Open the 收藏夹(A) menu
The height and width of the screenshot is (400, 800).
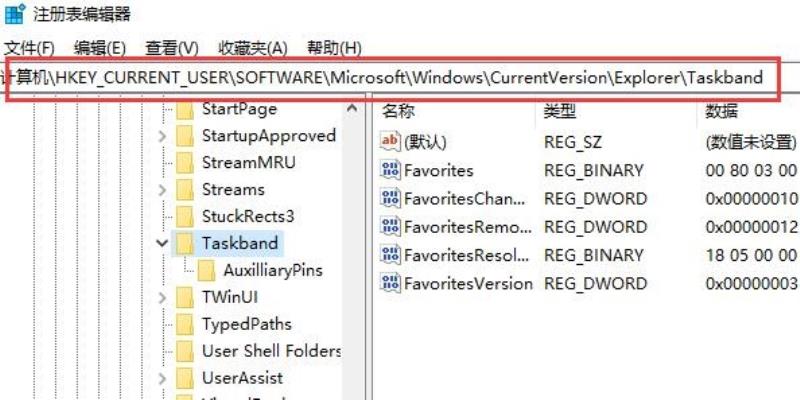253,48
